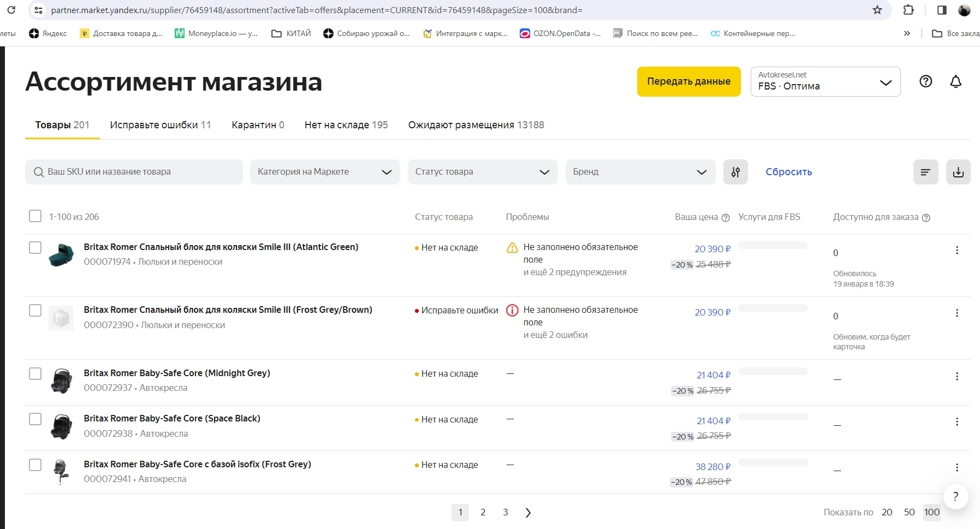Check the Baby-Safe Core Midnight Grey row
This screenshot has height=529, width=980.
35,373
